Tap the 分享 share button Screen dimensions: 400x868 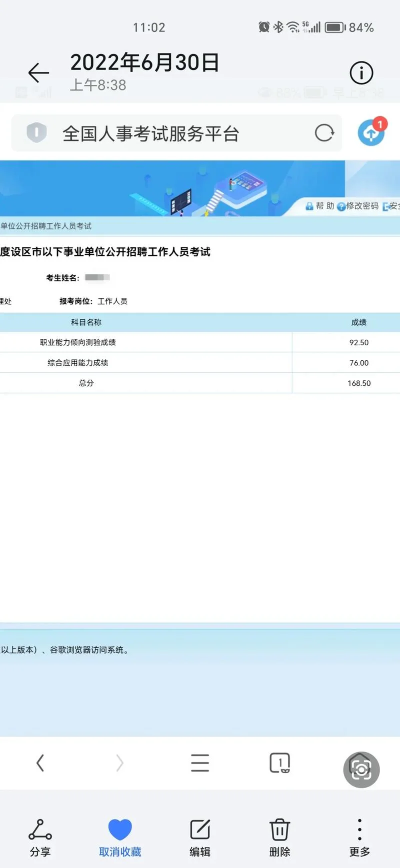click(x=40, y=838)
